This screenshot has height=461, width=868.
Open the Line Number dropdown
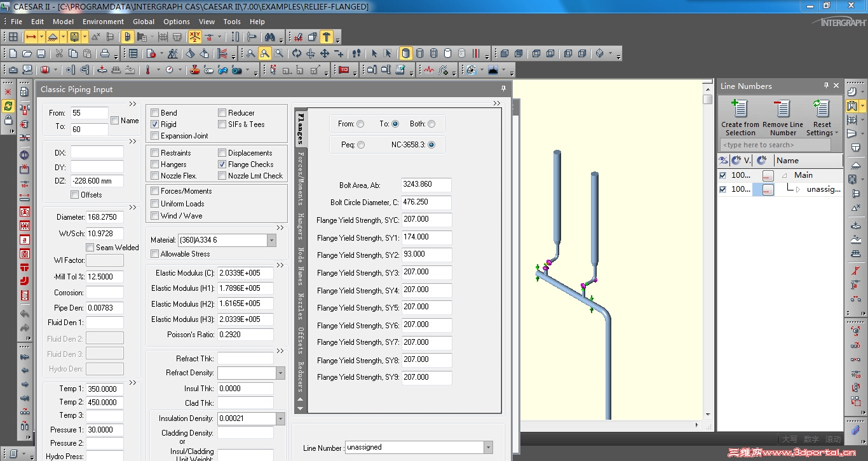(488, 448)
